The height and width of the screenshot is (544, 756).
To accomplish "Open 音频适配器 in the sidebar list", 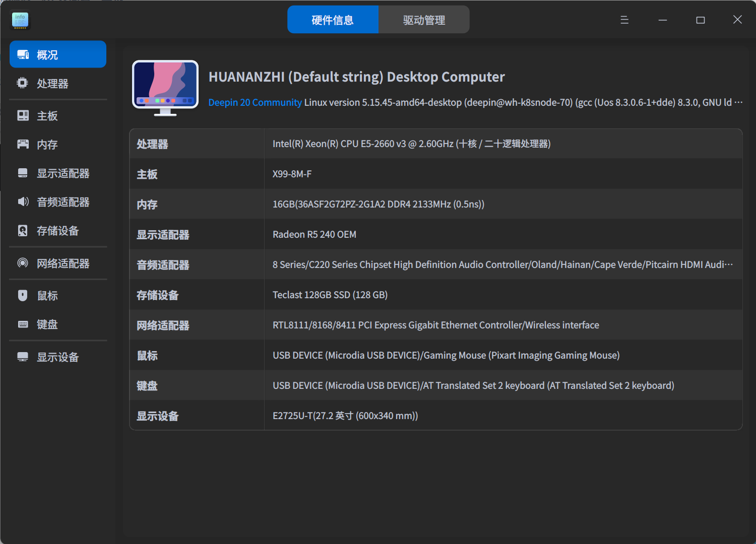I will [58, 201].
